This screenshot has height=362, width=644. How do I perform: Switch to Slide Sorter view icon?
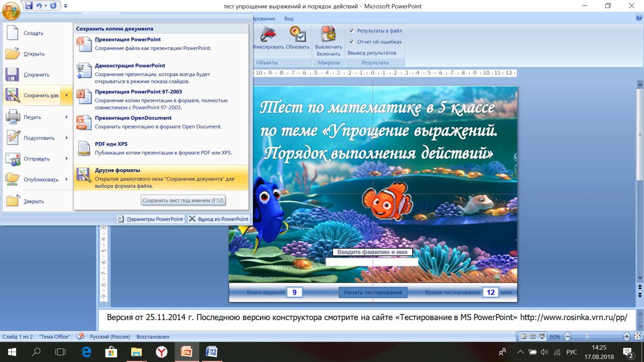coord(532,336)
